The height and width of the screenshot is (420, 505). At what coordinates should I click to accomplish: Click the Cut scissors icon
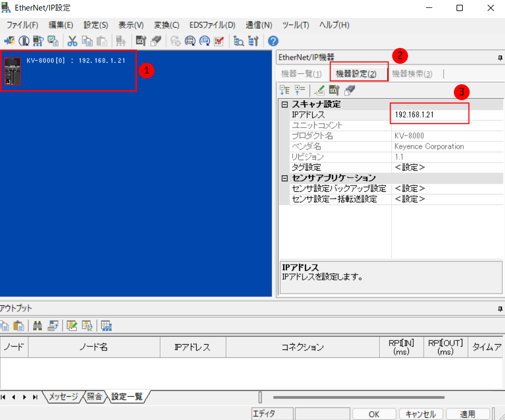pyautogui.click(x=72, y=41)
